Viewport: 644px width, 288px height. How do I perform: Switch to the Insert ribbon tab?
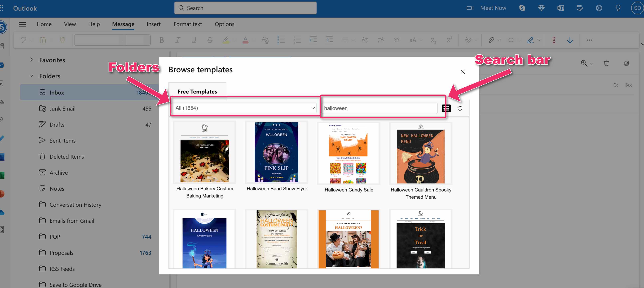coord(154,24)
